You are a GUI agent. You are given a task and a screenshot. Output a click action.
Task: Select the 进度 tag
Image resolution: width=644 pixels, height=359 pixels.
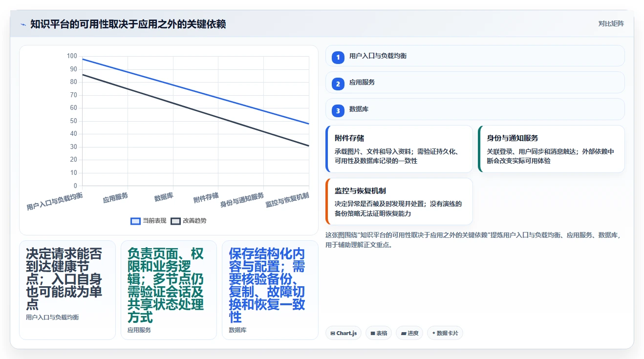(409, 333)
